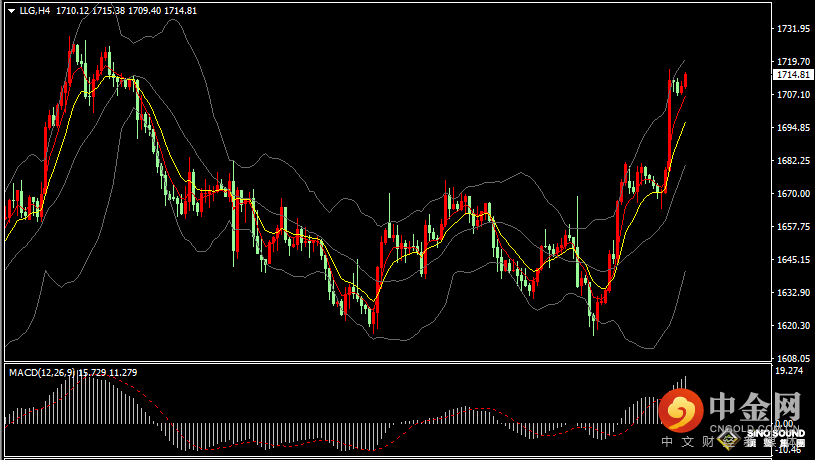Click the MACD signal value 11.279
This screenshot has width=815, height=460.
124,373
